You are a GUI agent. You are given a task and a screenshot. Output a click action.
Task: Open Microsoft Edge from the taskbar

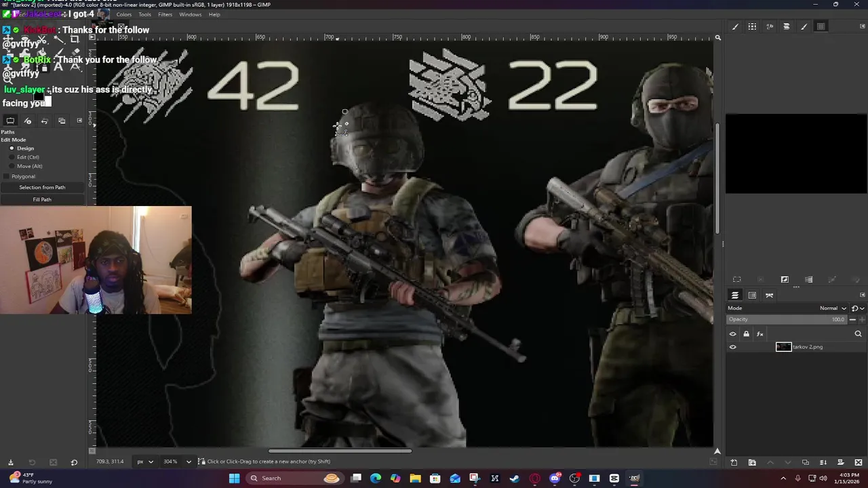[376, 479]
